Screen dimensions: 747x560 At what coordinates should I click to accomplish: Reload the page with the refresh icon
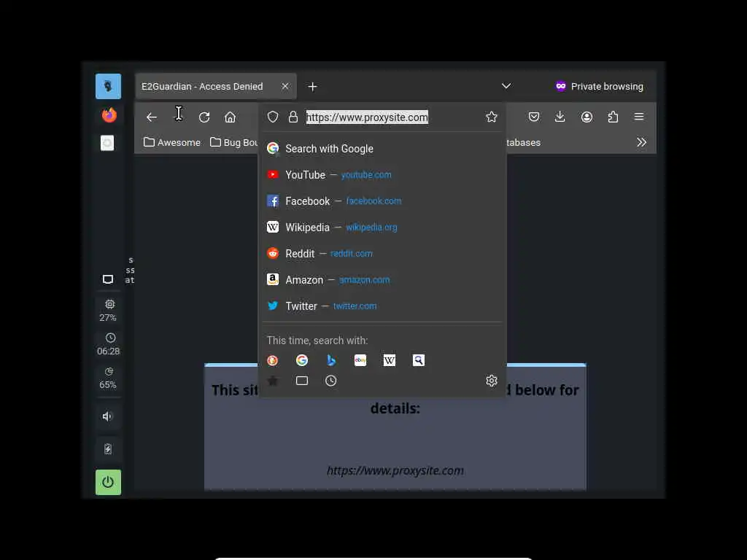click(204, 117)
